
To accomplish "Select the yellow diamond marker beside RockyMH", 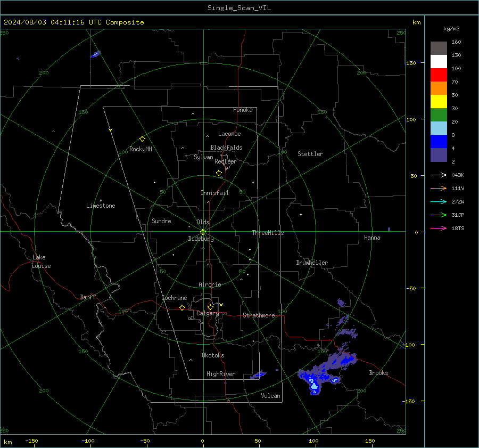I will pyautogui.click(x=142, y=139).
